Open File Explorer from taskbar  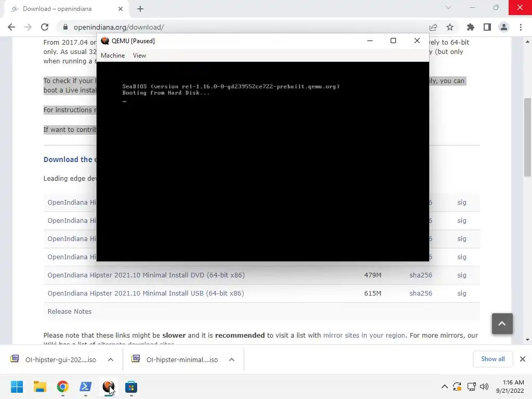point(39,387)
